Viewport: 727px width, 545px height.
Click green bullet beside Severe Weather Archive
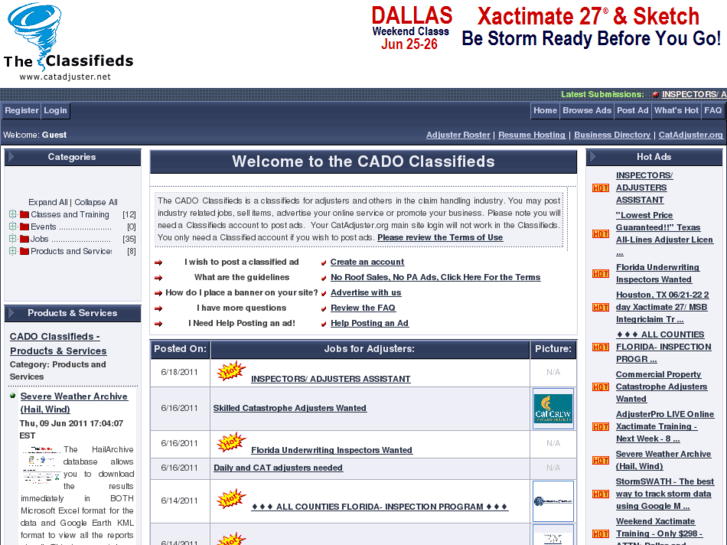click(13, 396)
